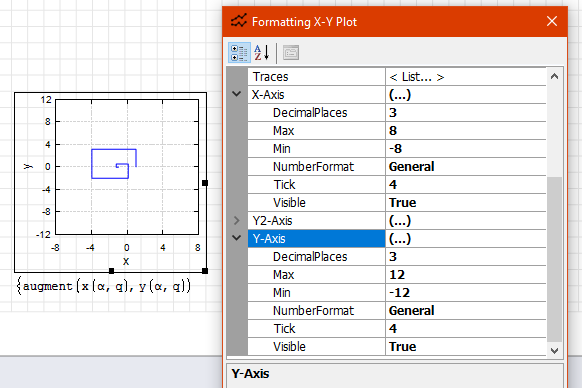Select X-Axis NumberFormat General field
The image size is (582, 388).
point(466,167)
